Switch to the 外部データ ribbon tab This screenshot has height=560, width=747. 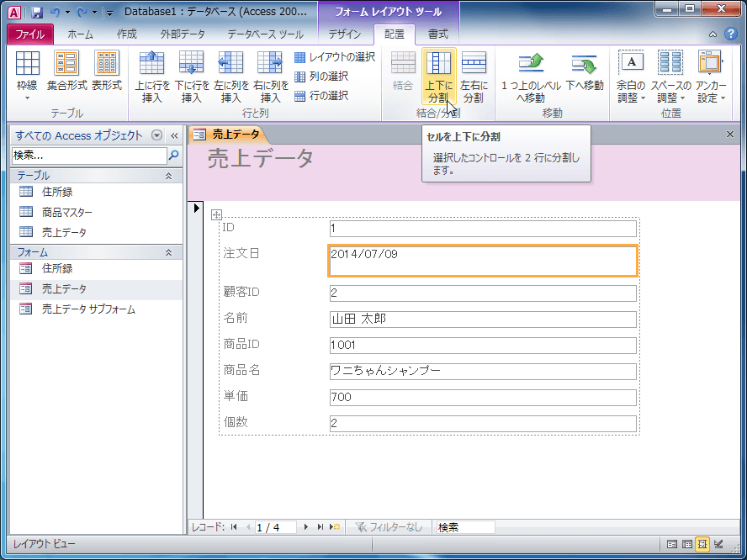click(x=183, y=34)
